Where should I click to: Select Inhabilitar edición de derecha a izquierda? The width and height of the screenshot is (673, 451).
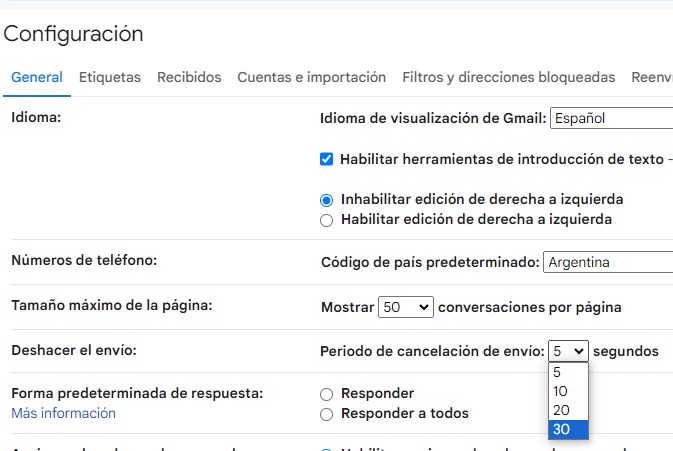click(326, 199)
